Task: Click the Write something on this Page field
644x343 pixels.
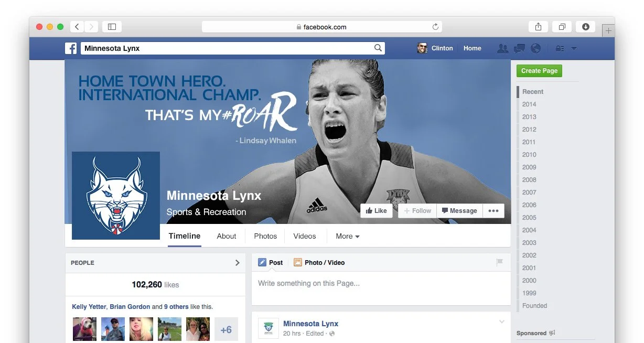Action: 381,287
